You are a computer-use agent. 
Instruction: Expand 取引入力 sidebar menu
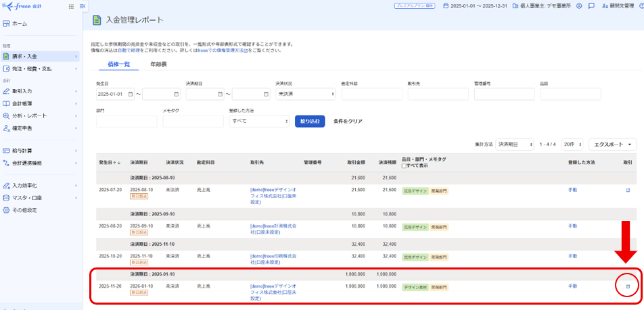pos(39,91)
